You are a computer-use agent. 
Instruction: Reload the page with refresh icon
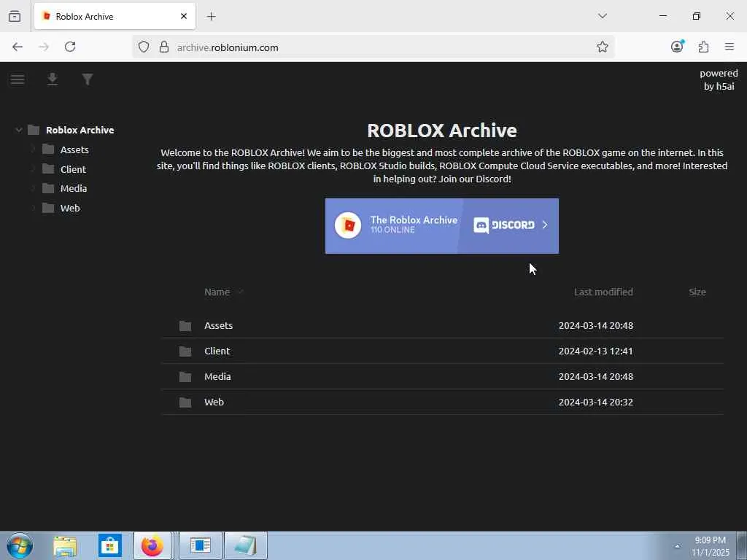(70, 47)
